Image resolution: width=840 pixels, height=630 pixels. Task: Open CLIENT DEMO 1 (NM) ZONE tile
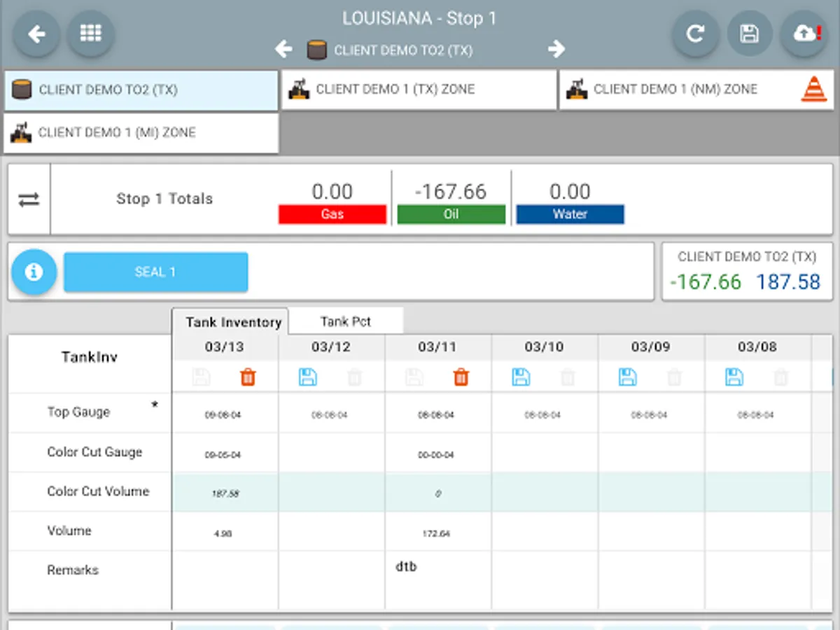(x=697, y=90)
